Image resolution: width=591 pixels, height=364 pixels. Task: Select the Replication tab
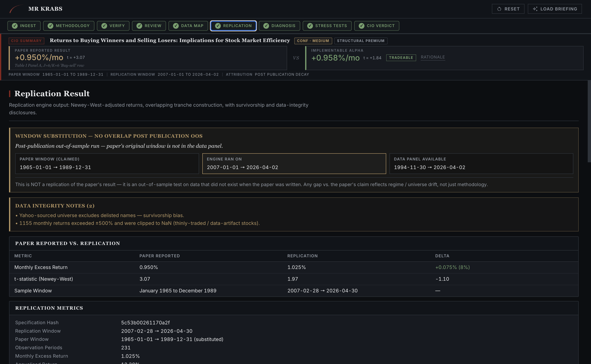(x=233, y=26)
